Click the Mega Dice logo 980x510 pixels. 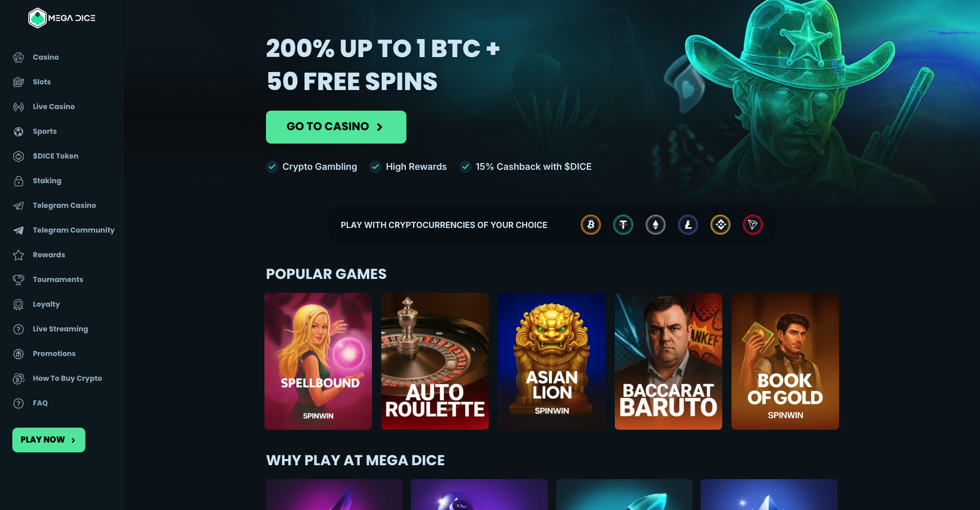pyautogui.click(x=62, y=18)
